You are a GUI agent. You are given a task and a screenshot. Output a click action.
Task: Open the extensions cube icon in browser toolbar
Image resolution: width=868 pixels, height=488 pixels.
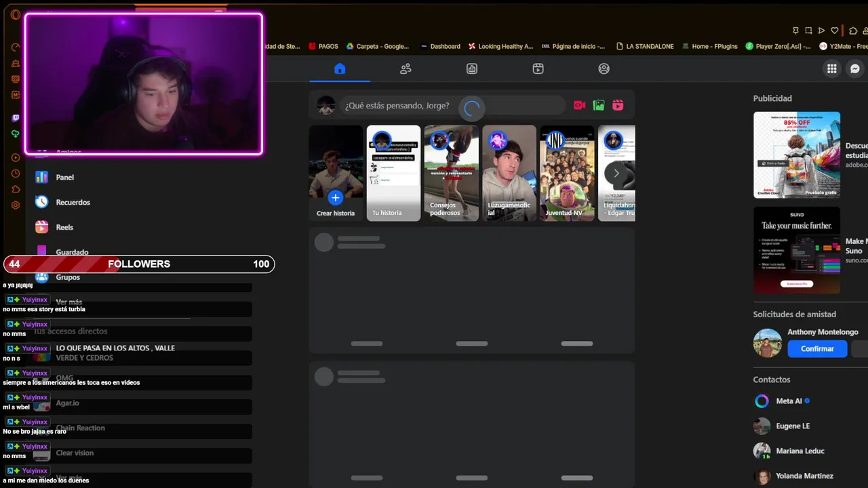point(853,30)
